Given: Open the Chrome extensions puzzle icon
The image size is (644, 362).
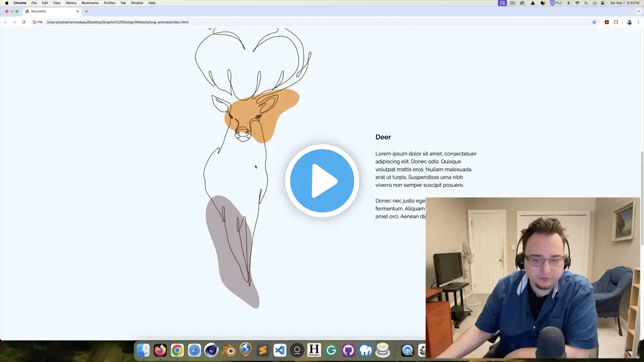Looking at the screenshot, I should pyautogui.click(x=616, y=22).
